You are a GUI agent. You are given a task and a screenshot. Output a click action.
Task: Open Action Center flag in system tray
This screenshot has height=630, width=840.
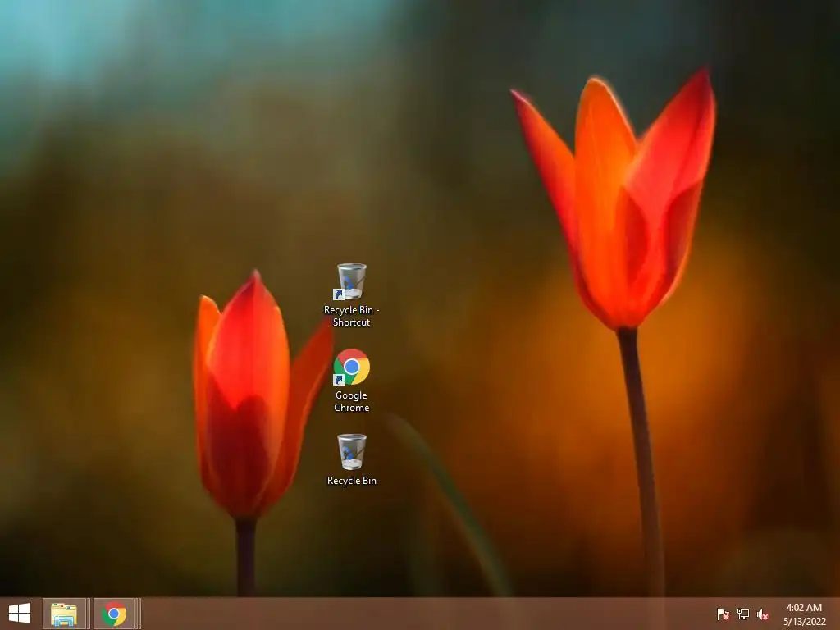[723, 614]
